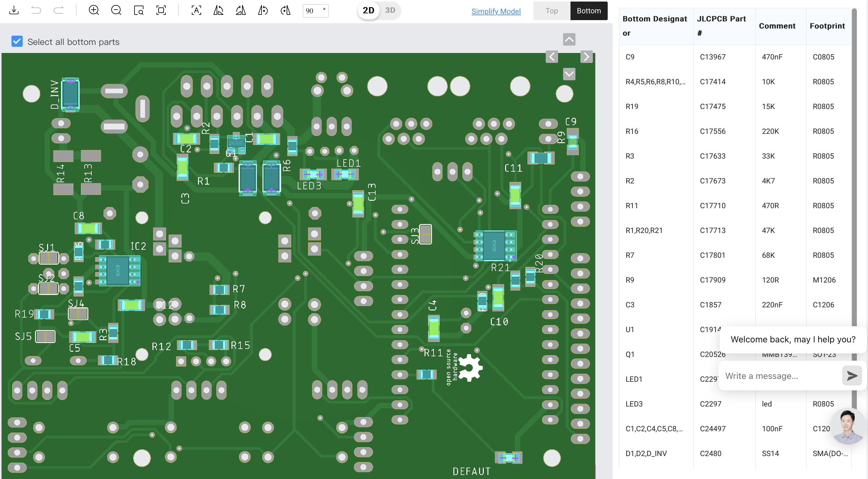Click the designator text 'A' frame icon
The width and height of the screenshot is (868, 479).
pyautogui.click(x=196, y=11)
